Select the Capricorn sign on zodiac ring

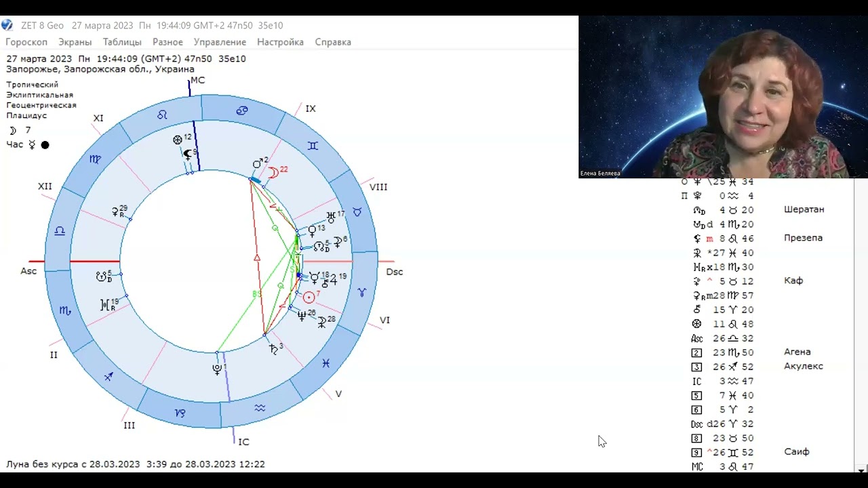(x=180, y=412)
